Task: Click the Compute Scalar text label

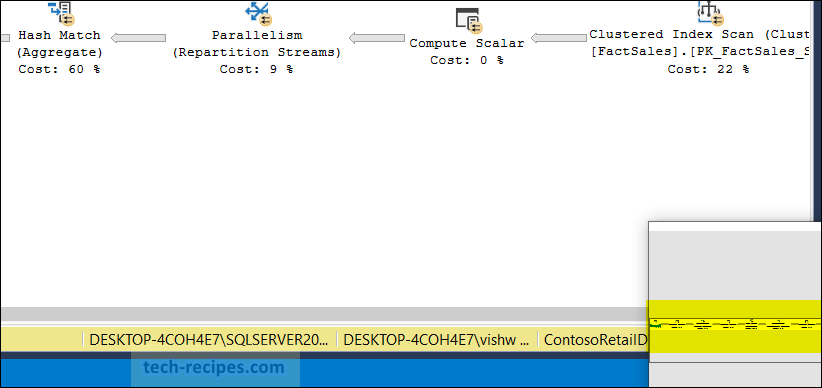Action: click(x=467, y=43)
